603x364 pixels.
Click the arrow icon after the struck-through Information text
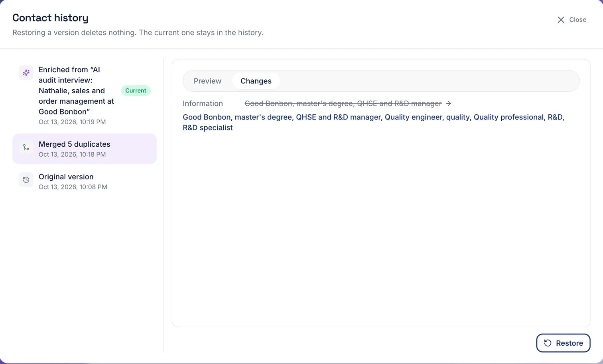coord(449,103)
